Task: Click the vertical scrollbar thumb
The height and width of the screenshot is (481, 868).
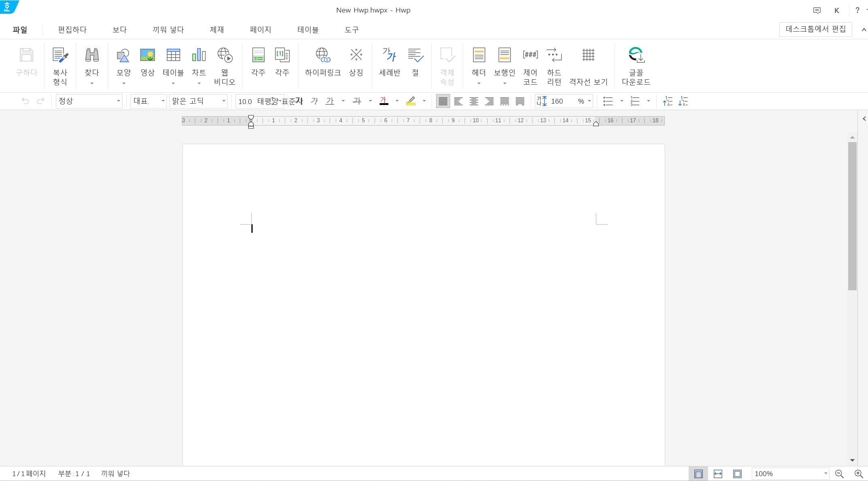Action: pyautogui.click(x=852, y=216)
